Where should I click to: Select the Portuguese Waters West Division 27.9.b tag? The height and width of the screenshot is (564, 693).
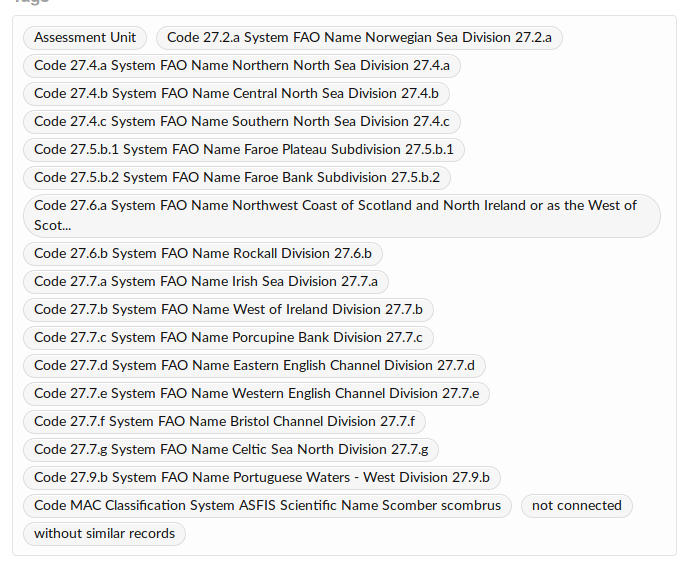262,478
